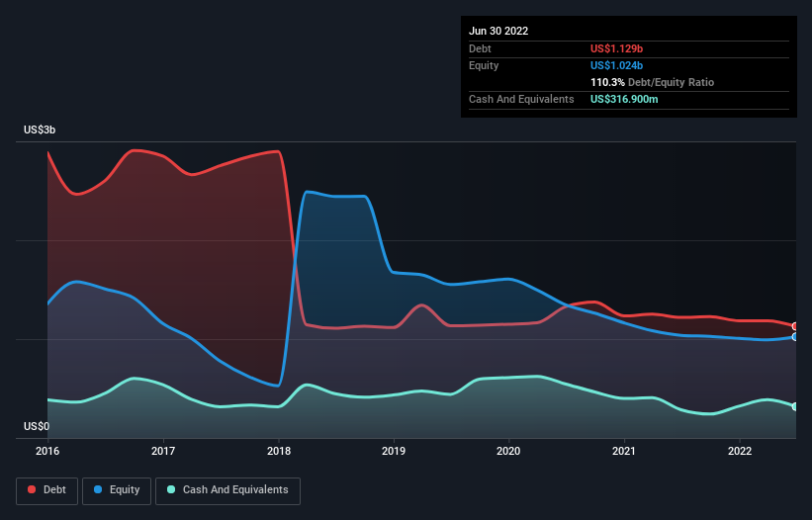Click the Jun 30 2022 tooltip date
Viewport: 812px width, 520px height.
(x=498, y=31)
